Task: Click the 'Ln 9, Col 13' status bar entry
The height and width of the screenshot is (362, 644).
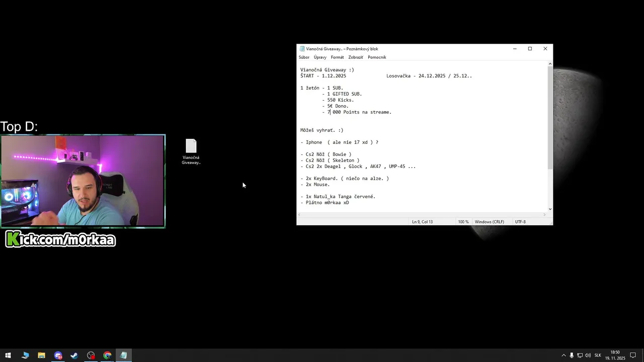Action: tap(422, 222)
